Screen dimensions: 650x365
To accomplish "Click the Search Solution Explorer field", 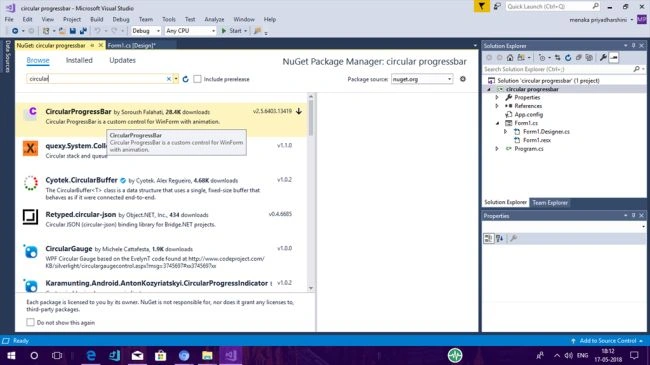I will (558, 69).
